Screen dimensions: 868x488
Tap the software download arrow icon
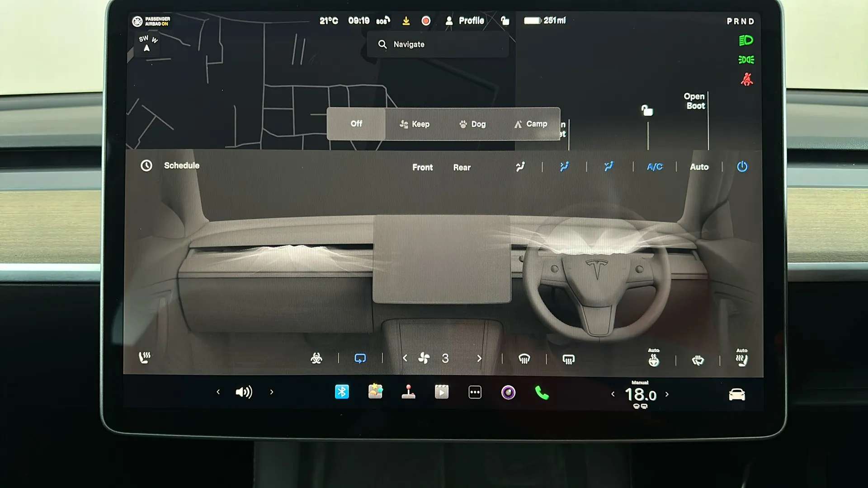click(406, 21)
